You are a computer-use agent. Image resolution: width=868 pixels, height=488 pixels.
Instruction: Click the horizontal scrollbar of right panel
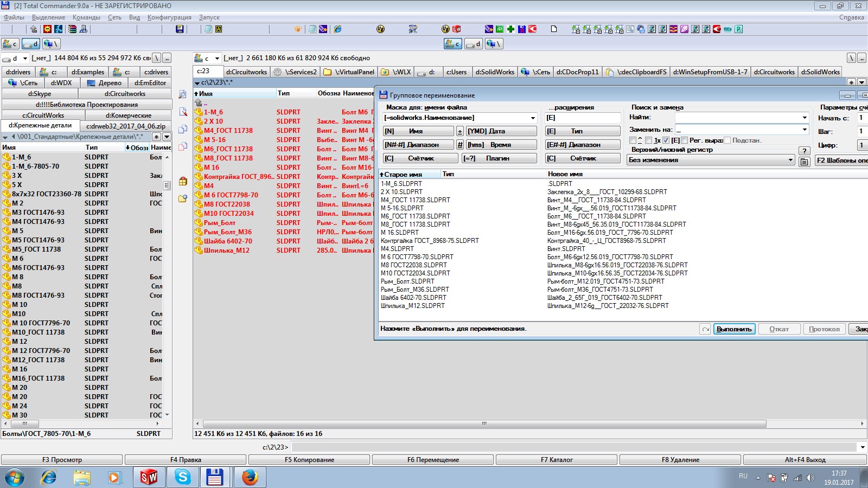point(483,423)
